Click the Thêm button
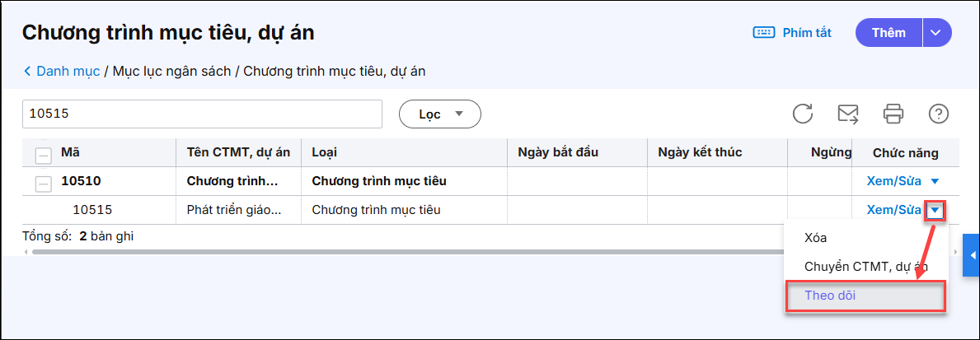 click(x=889, y=33)
